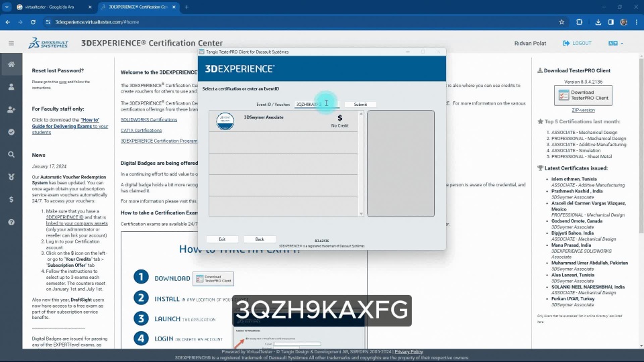Open the Chrome profile avatar
This screenshot has height=362, width=644.
pos(623,22)
